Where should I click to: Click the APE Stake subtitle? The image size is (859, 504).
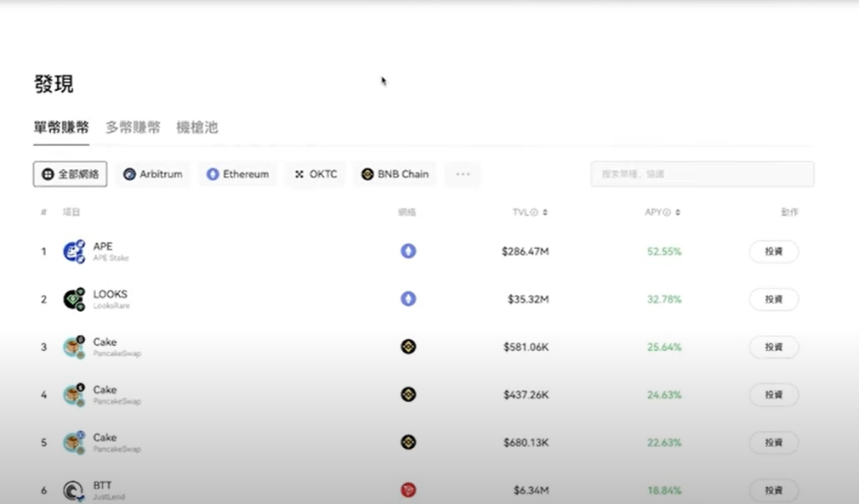click(x=111, y=258)
